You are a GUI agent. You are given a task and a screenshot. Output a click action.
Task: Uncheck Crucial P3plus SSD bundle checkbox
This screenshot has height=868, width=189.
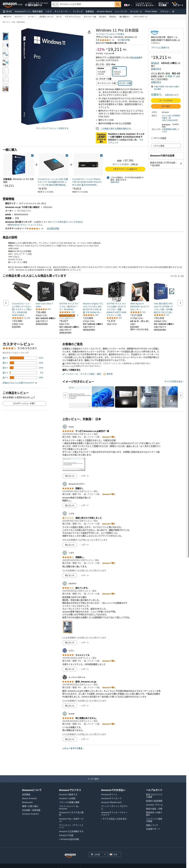coord(101,155)
